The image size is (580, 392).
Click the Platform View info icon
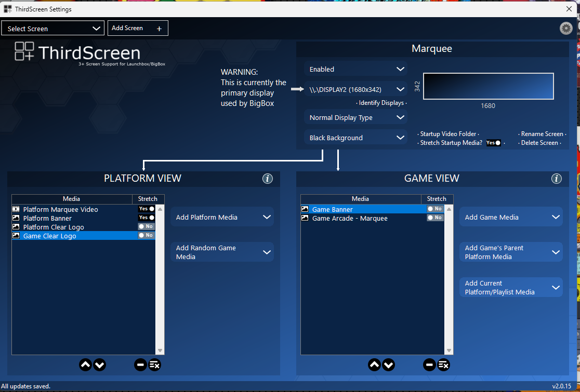(268, 179)
